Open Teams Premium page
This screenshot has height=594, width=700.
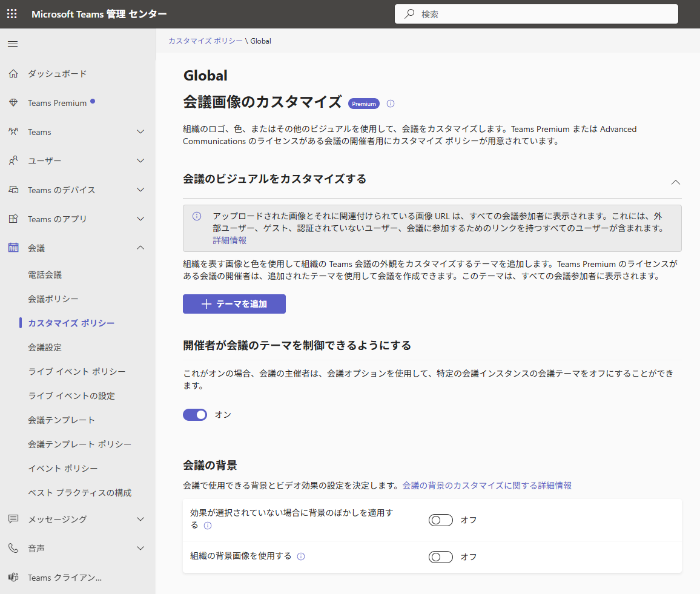[57, 103]
